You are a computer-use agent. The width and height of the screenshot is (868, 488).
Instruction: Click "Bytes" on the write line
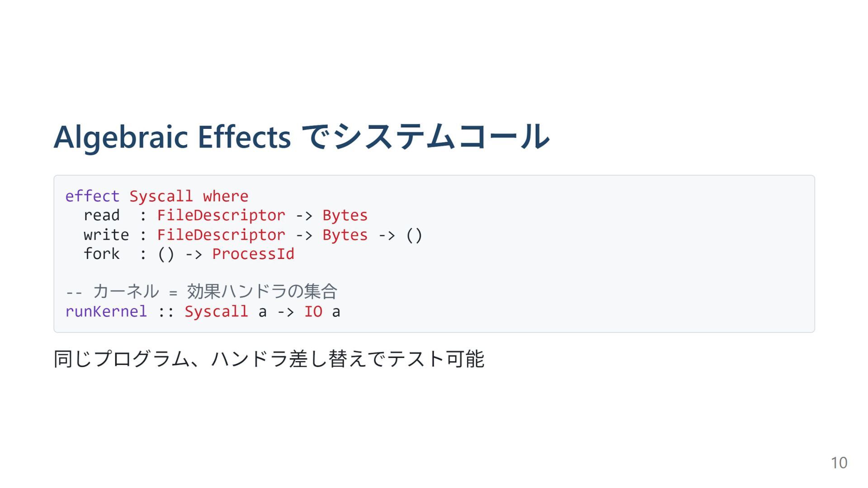click(x=344, y=235)
